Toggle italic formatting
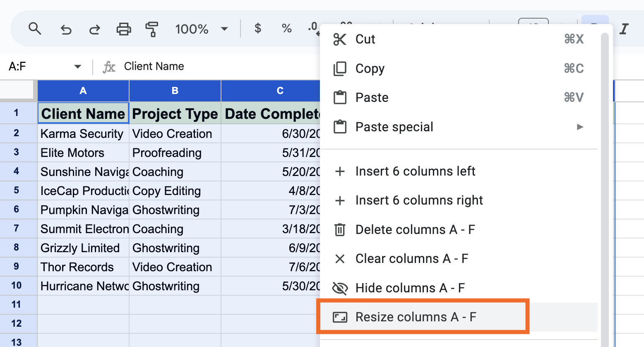 624,29
